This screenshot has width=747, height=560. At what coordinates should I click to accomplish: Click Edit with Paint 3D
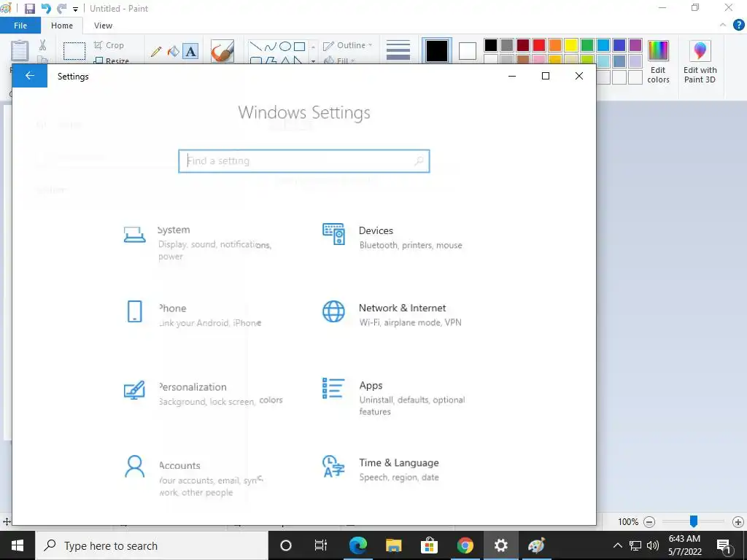coord(700,62)
